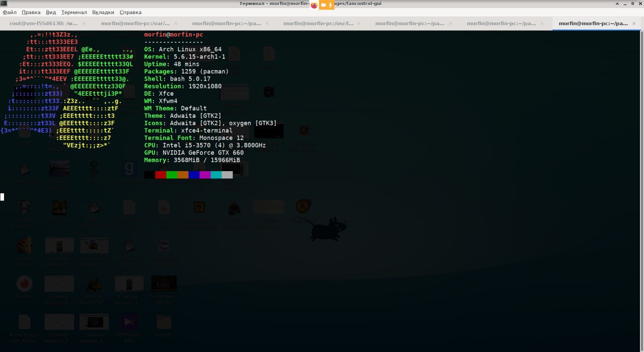Switch to the morfin@morfin-pc:/var/... tab
The height and width of the screenshot is (352, 644).
[x=135, y=23]
